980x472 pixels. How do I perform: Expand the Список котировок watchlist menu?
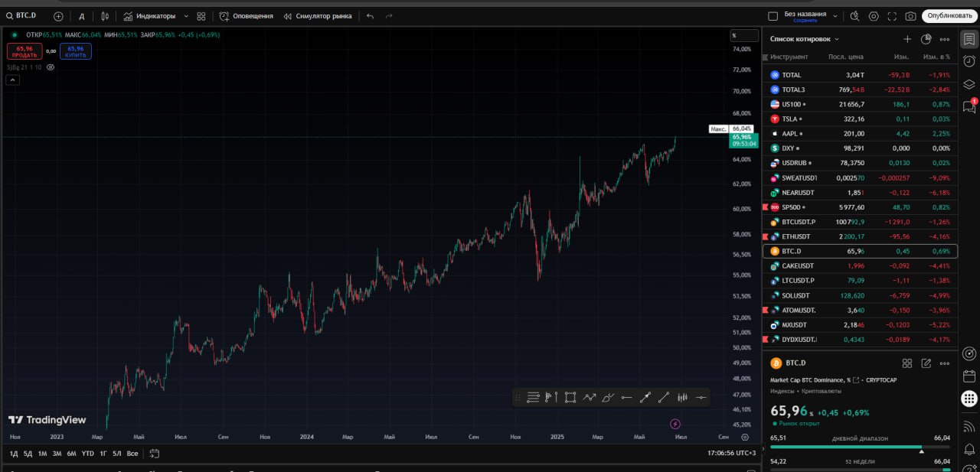805,39
